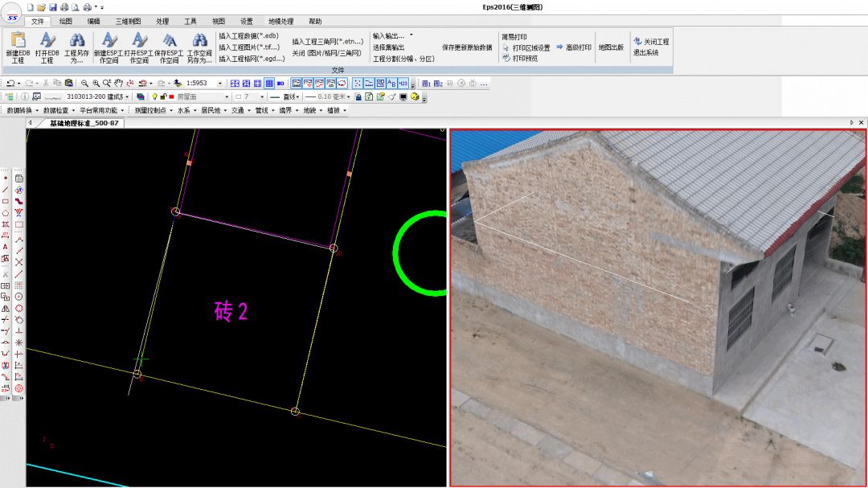Viewport: 868px width, 488px height.
Task: Open the 三维测图 ribbon tab
Action: pyautogui.click(x=128, y=22)
